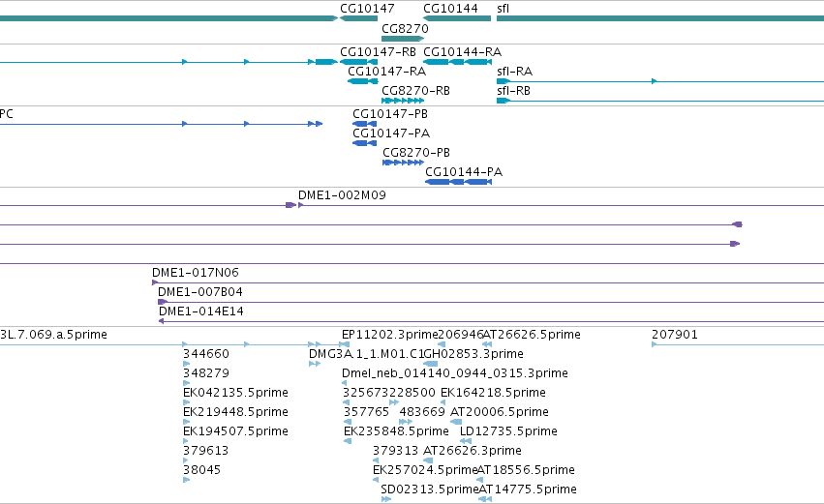Click the DME1-002M09 clone label

(342, 195)
